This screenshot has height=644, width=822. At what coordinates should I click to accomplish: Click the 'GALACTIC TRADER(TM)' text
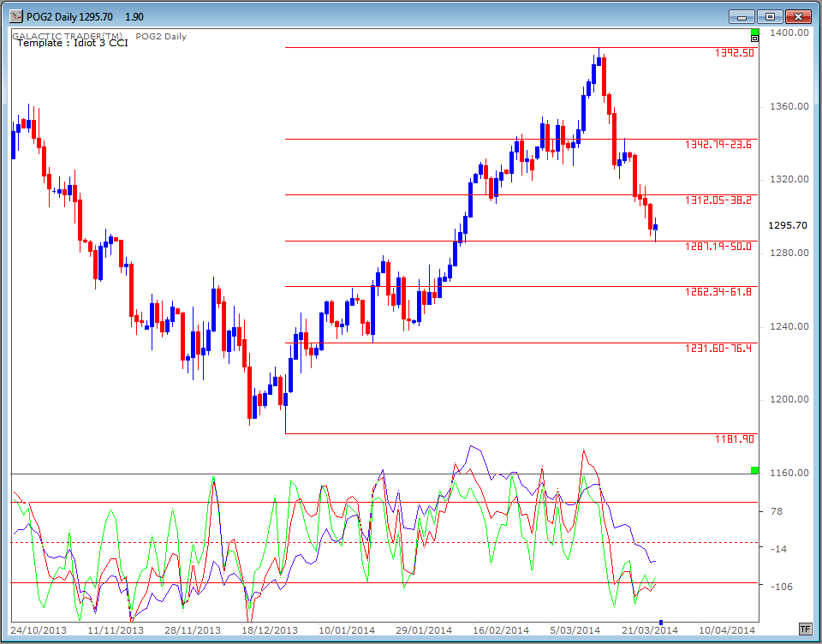[67, 36]
